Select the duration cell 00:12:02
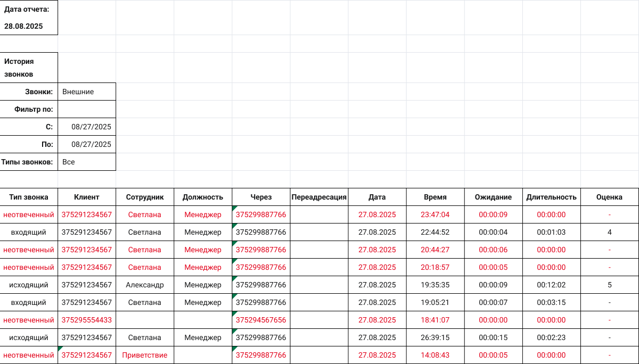The height and width of the screenshot is (364, 639). tap(551, 285)
